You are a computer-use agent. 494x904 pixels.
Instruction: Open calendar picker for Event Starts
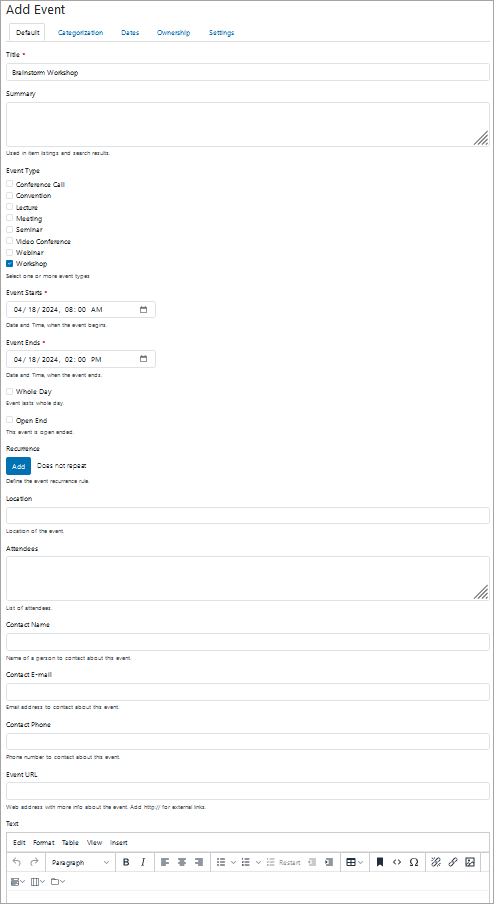pos(144,310)
